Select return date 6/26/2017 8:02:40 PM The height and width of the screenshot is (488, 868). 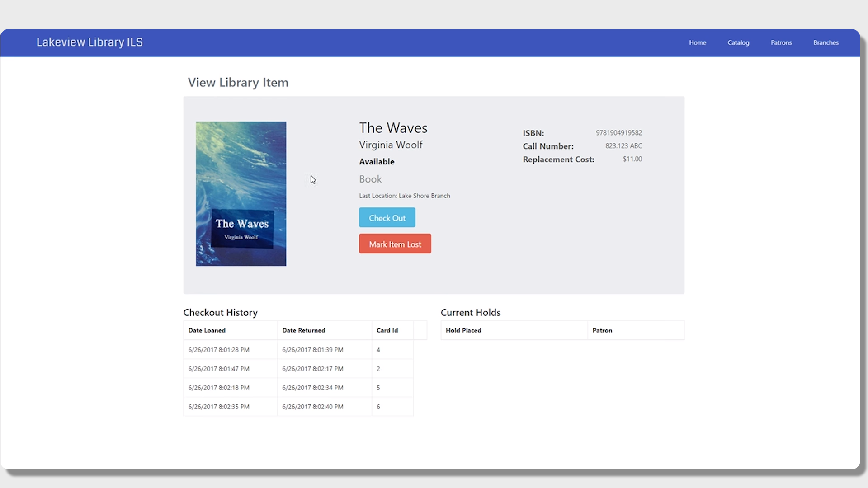(313, 407)
